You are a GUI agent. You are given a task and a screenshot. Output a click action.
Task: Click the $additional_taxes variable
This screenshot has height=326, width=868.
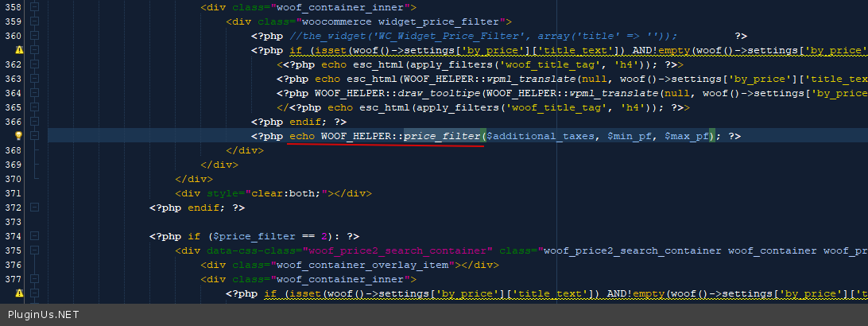coord(541,136)
